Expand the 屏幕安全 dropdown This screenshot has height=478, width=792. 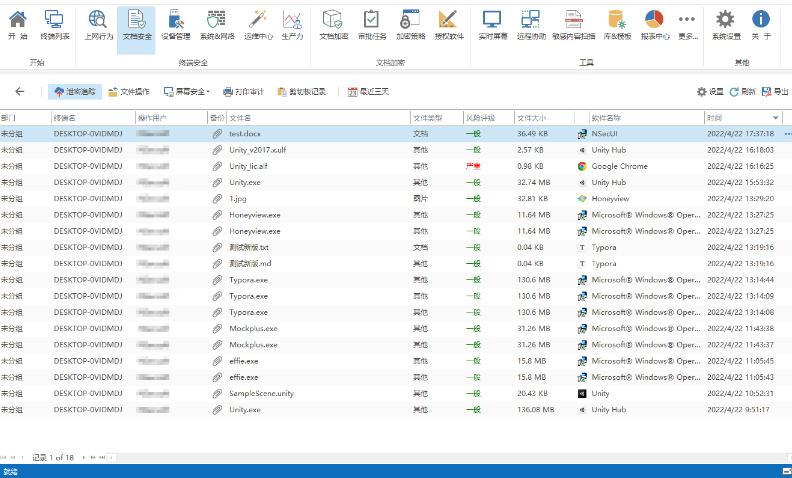point(187,92)
